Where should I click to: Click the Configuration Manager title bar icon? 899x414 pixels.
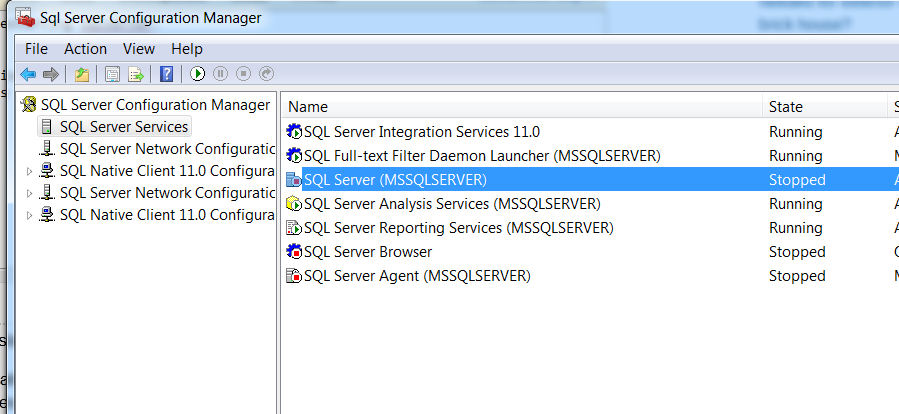[x=25, y=17]
